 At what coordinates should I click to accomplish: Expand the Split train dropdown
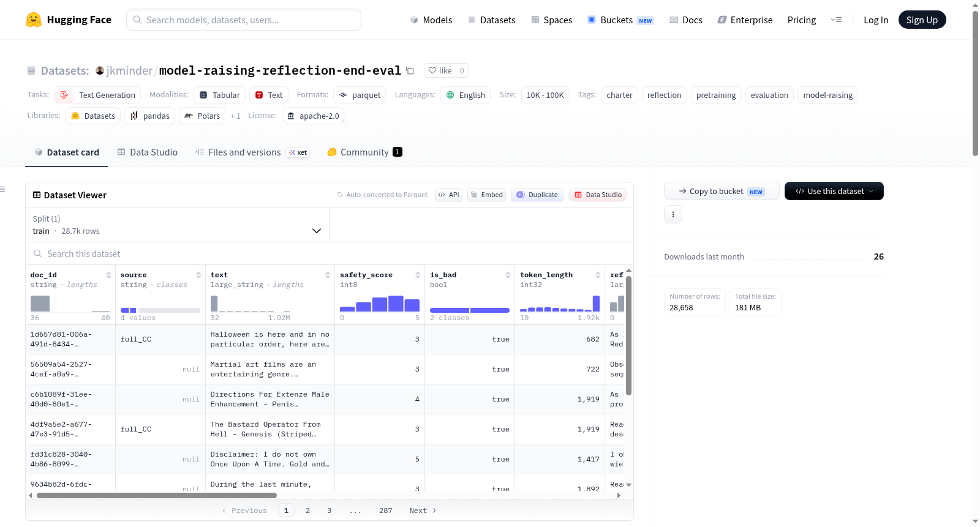(x=178, y=225)
